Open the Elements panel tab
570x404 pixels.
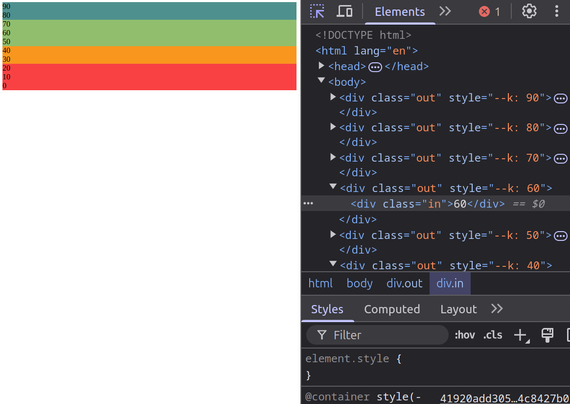pyautogui.click(x=400, y=12)
